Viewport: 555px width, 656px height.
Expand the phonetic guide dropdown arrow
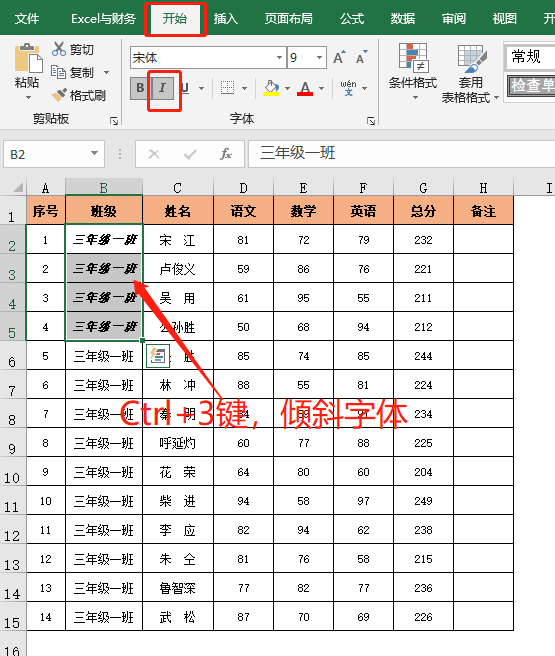click(x=364, y=88)
